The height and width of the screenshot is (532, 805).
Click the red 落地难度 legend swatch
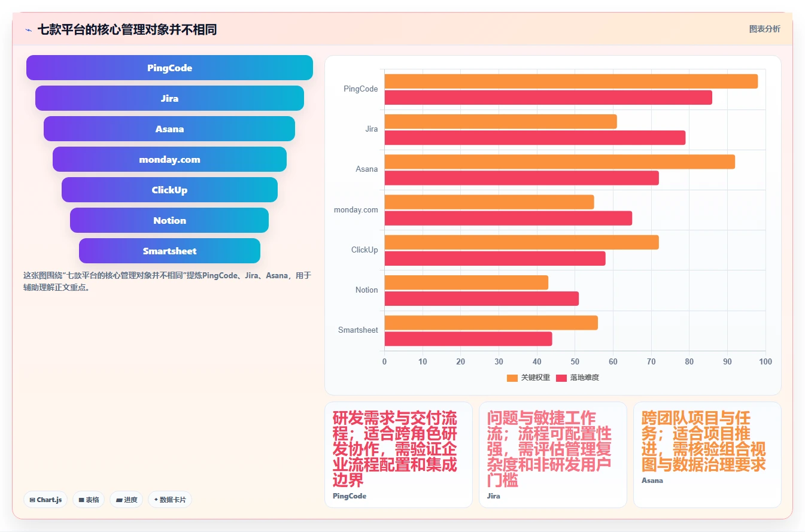561,378
